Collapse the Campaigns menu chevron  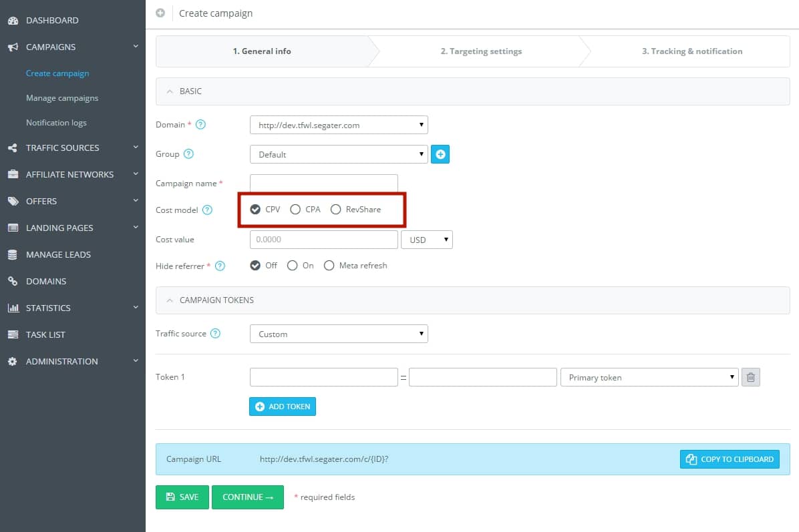(136, 46)
